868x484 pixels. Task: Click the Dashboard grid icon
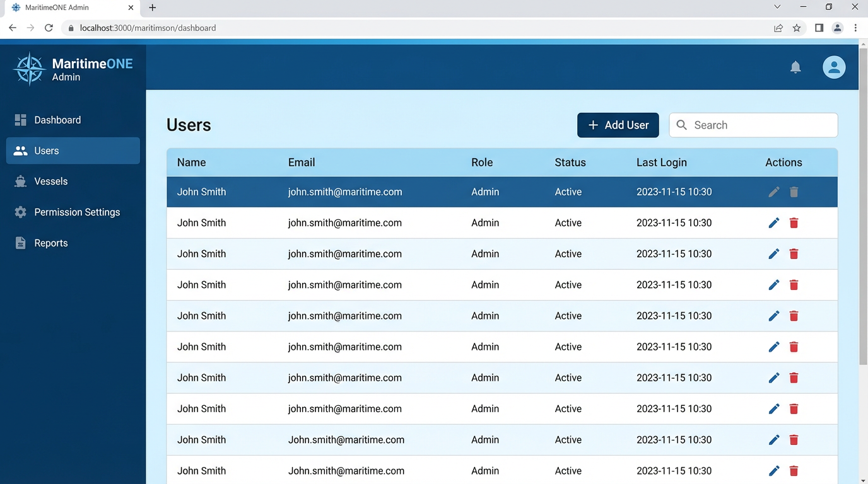21,120
